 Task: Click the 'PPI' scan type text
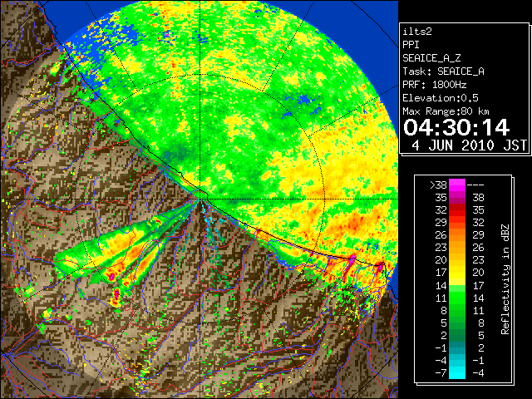(411, 45)
